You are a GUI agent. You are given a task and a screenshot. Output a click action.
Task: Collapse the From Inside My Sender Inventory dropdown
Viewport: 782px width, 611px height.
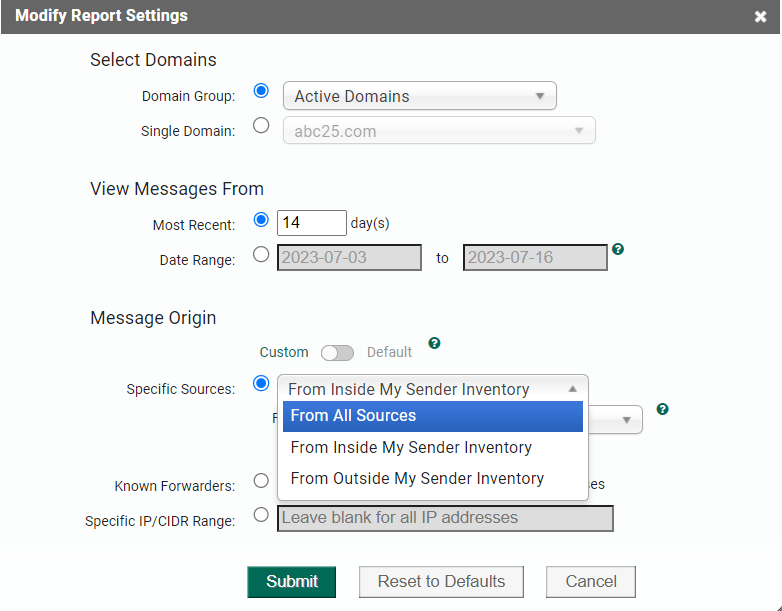point(432,389)
